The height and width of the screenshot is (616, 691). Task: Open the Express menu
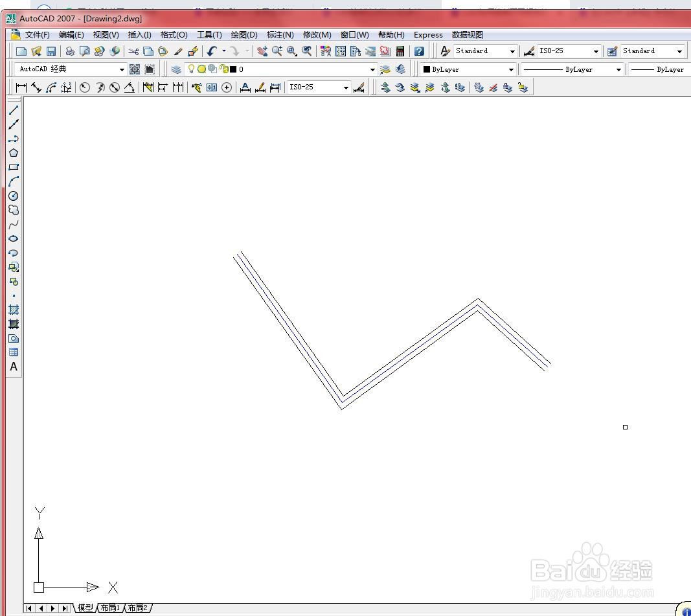pyautogui.click(x=428, y=35)
